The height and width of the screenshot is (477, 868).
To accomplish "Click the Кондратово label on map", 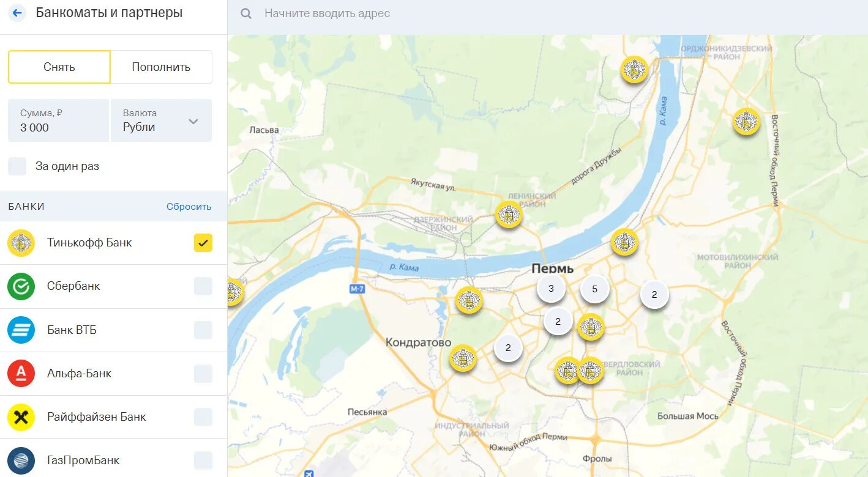I will (x=419, y=342).
